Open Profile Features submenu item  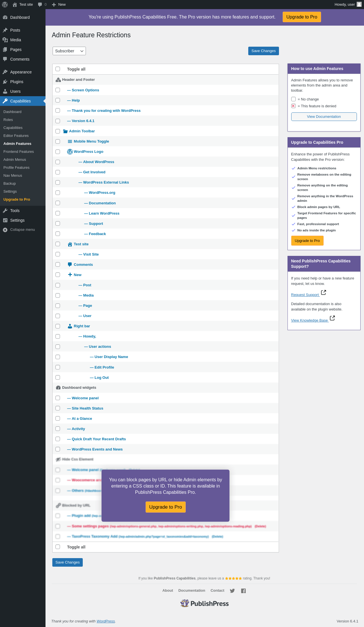16,168
